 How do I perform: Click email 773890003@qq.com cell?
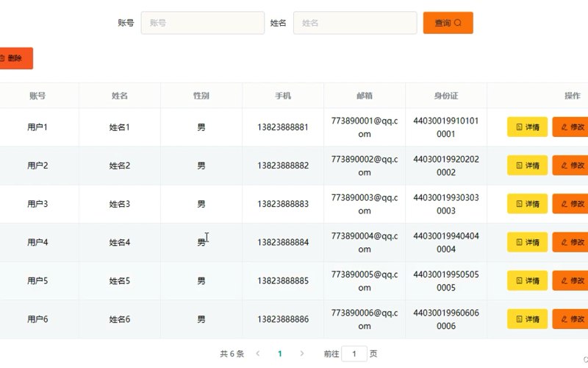point(365,204)
